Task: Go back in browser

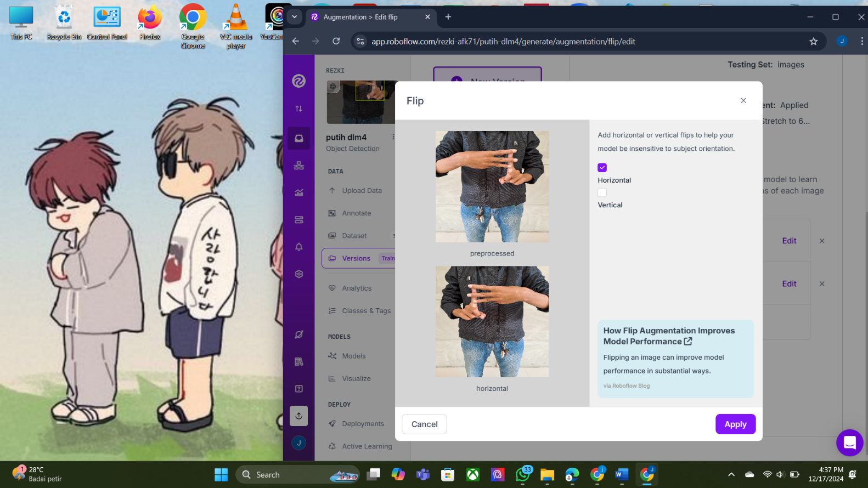Action: point(296,41)
